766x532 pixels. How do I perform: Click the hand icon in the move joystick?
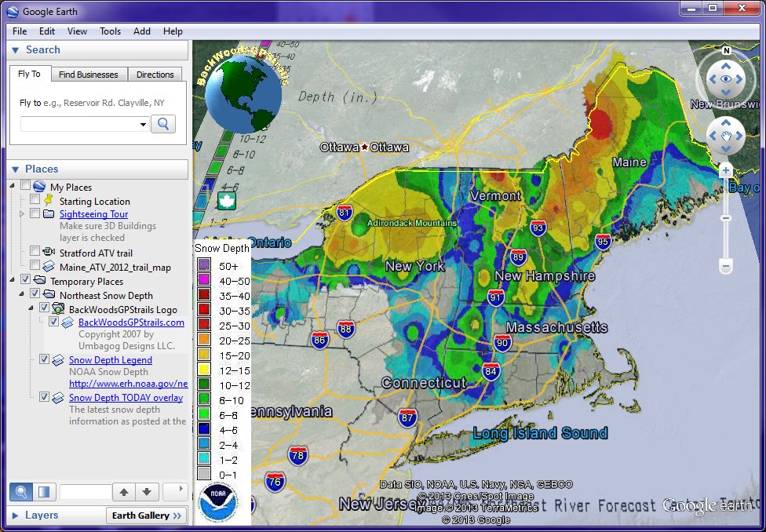click(x=726, y=135)
